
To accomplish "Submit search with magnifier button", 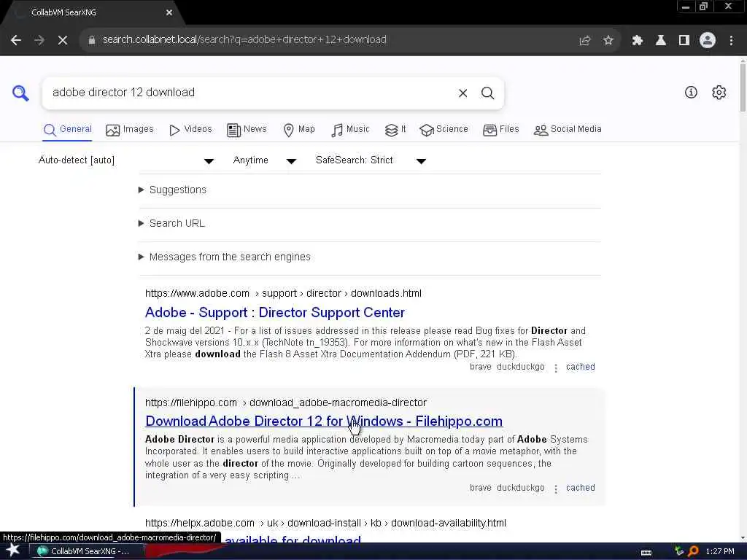I will [487, 93].
